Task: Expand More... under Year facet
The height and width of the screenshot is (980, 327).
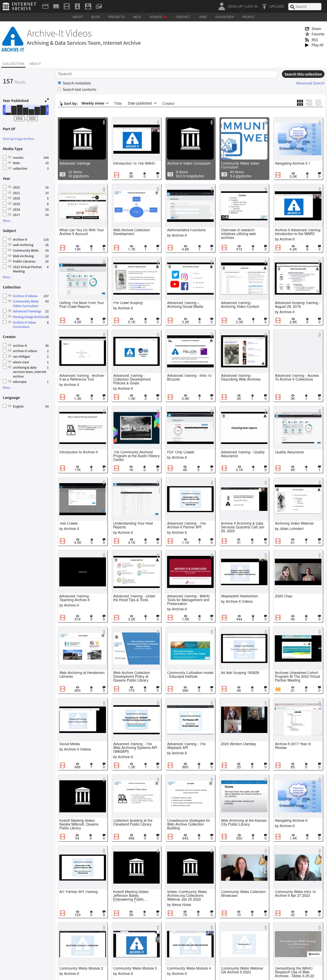Action: pyautogui.click(x=7, y=221)
